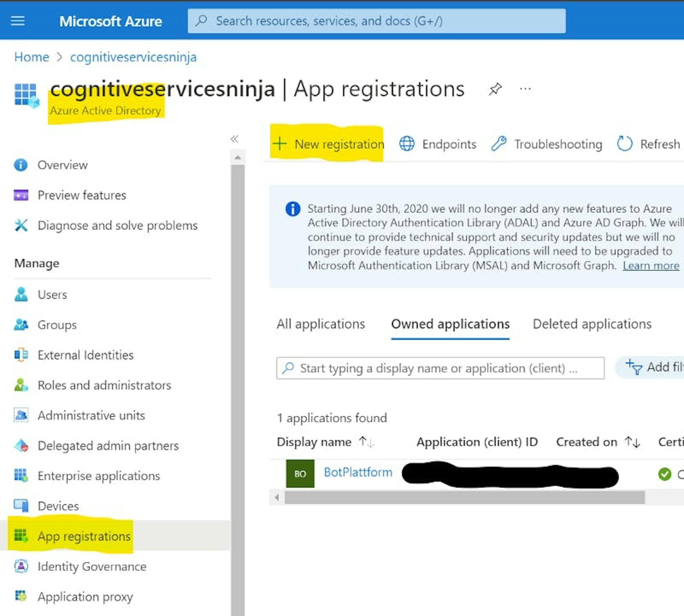
Task: Click the horizontal scrollbar thumb
Action: click(x=465, y=497)
